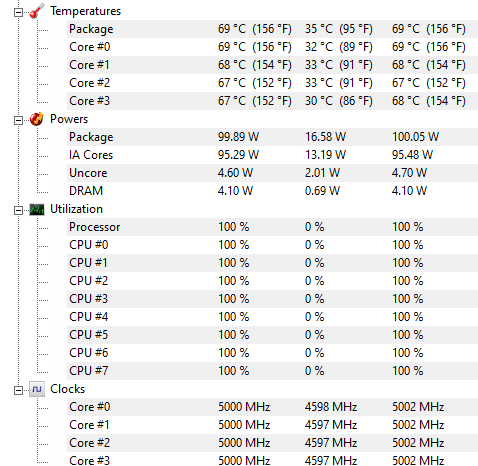
Task: Select the Package temperature row
Action: 272,29
